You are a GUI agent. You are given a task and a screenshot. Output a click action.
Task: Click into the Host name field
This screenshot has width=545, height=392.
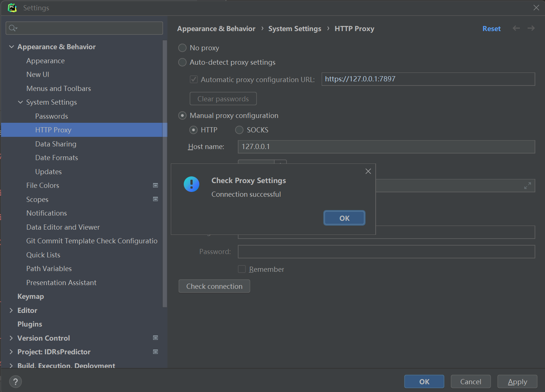pos(386,146)
